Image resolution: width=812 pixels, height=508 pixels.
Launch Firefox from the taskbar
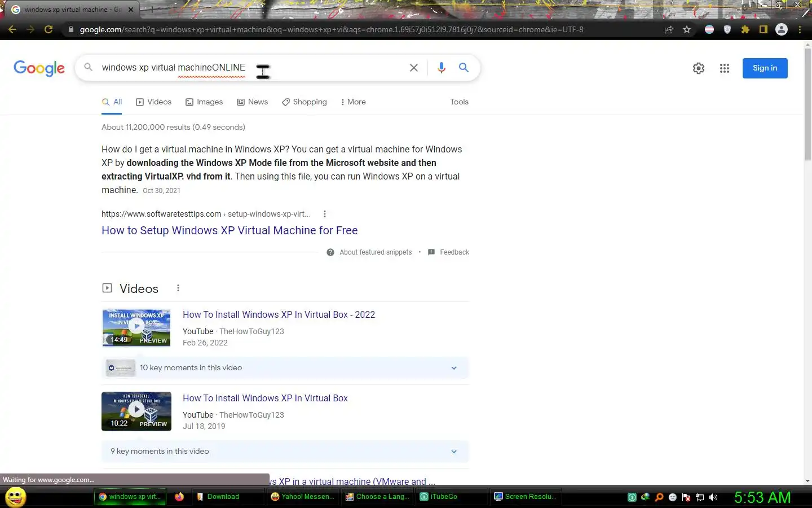coord(179,497)
